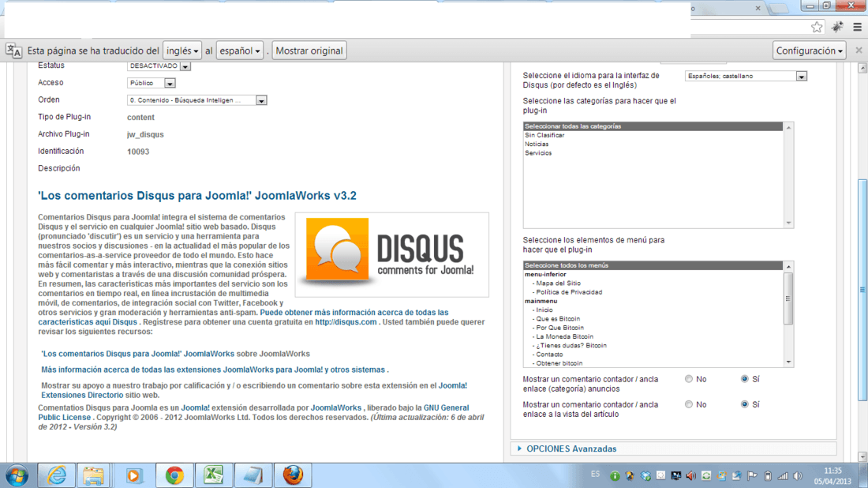
Task: Open the Acceso dropdown showing Público
Action: [x=152, y=83]
